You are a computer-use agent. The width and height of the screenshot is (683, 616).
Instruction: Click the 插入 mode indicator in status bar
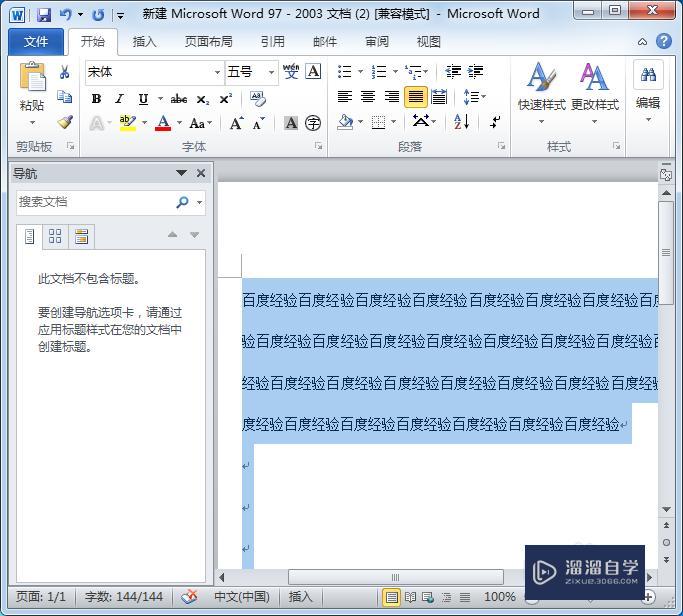pos(301,597)
